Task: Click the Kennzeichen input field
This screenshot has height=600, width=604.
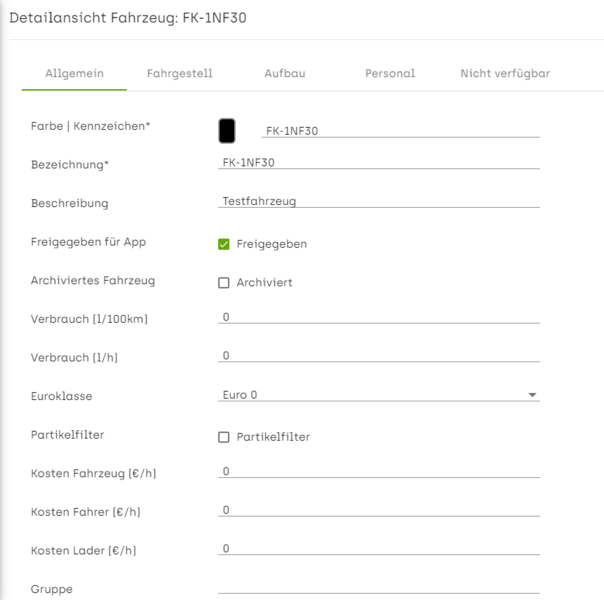Action: pyautogui.click(x=401, y=131)
